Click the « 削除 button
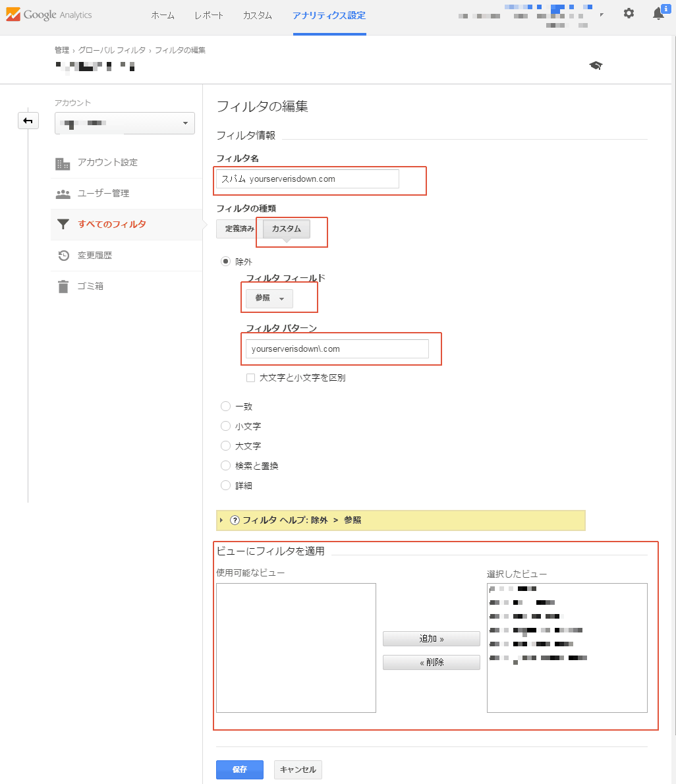This screenshot has width=676, height=784. point(432,662)
